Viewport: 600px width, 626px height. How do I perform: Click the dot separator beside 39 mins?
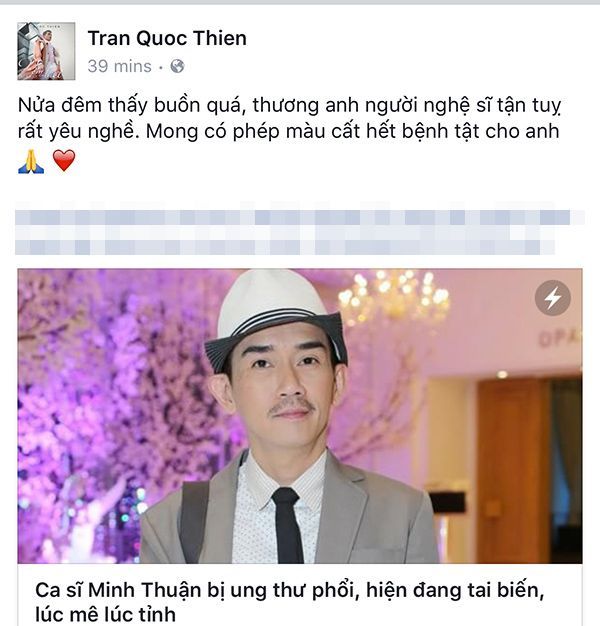[x=161, y=67]
